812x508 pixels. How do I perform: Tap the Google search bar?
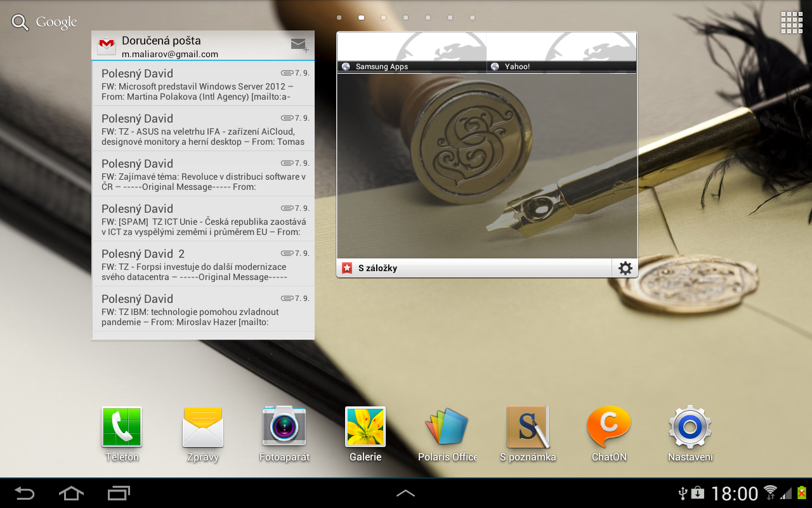coord(43,22)
